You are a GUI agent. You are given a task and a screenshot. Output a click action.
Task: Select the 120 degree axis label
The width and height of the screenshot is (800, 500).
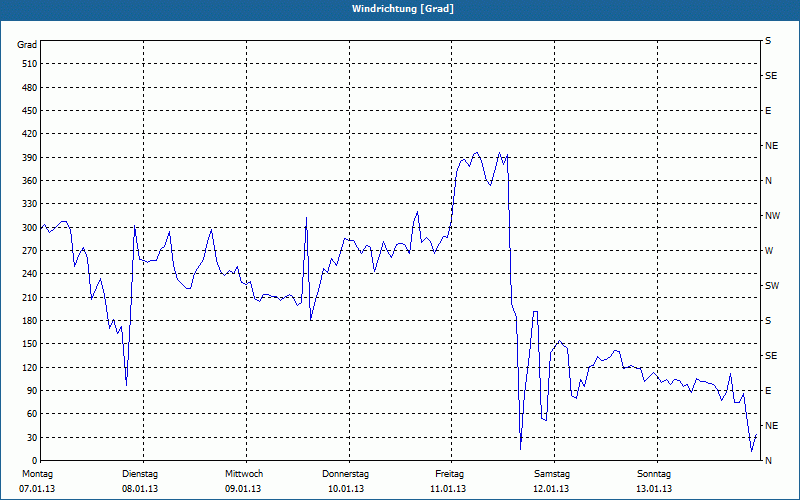[29, 367]
